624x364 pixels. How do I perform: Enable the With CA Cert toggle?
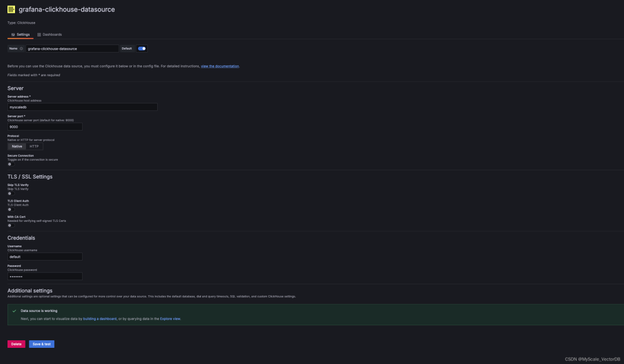point(11,225)
